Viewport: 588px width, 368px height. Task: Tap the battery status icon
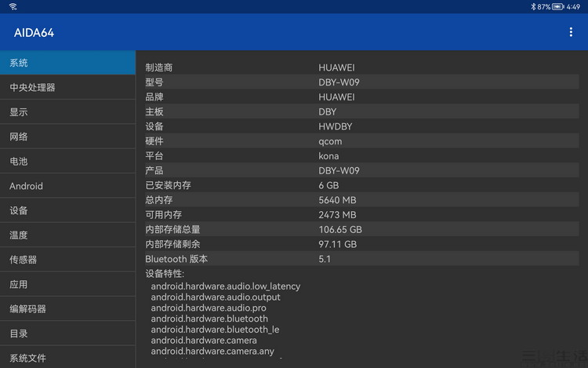[x=558, y=7]
